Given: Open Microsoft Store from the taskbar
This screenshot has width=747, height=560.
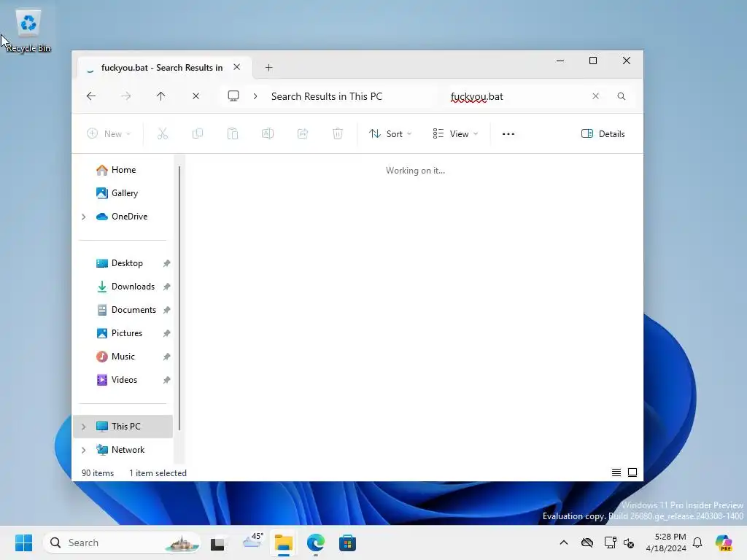Looking at the screenshot, I should (347, 542).
